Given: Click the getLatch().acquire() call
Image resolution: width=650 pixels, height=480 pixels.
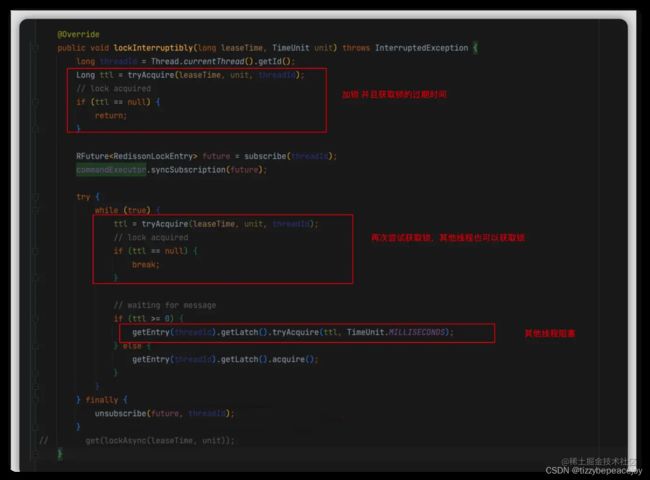Looking at the screenshot, I should coord(267,359).
